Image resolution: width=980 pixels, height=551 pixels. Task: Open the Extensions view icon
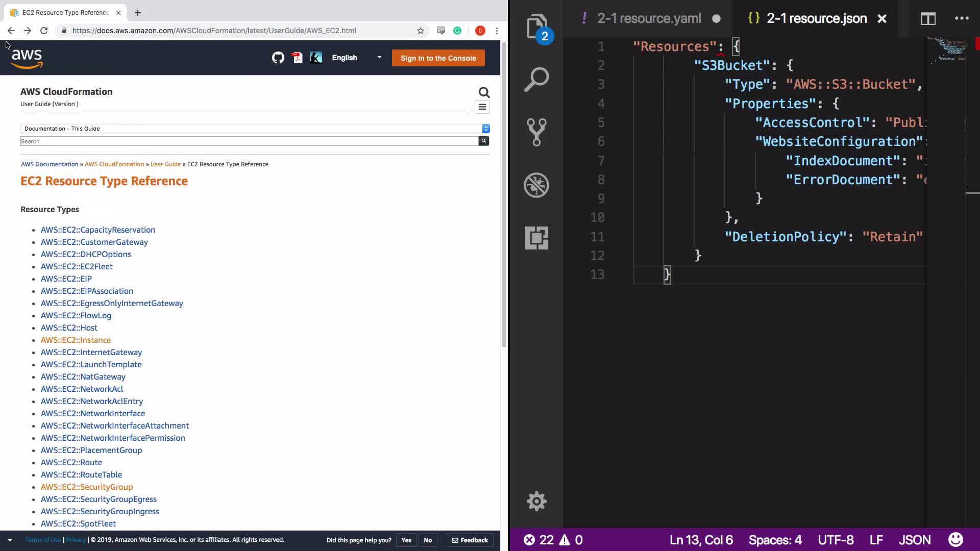pos(536,238)
